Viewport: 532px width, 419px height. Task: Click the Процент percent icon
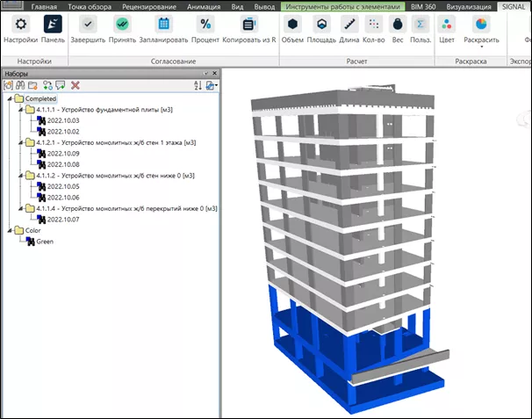(205, 25)
